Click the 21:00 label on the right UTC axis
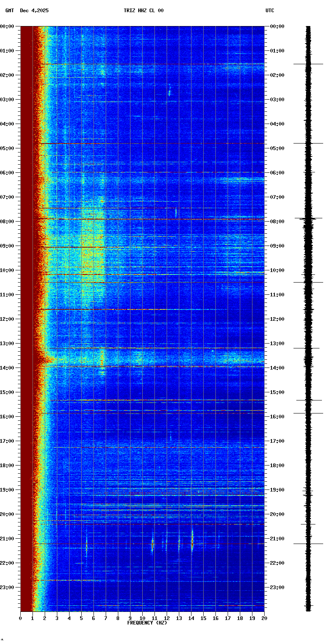 (277, 539)
